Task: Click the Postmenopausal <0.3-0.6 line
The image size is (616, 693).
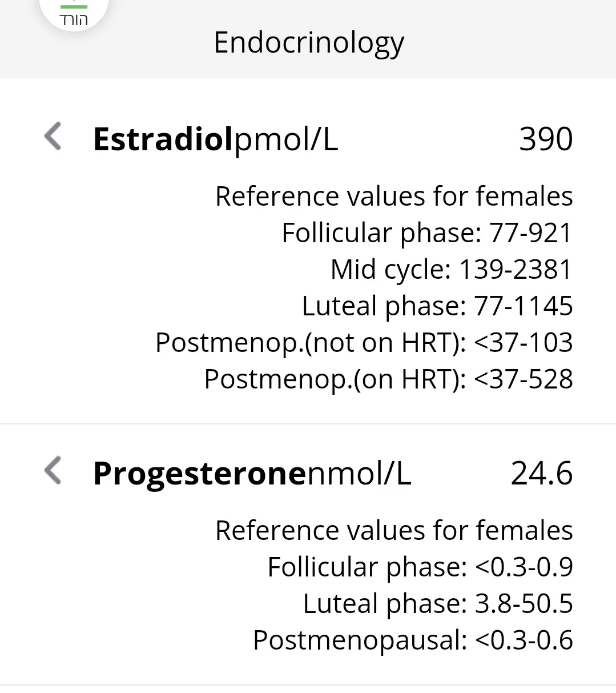Action: (x=413, y=640)
